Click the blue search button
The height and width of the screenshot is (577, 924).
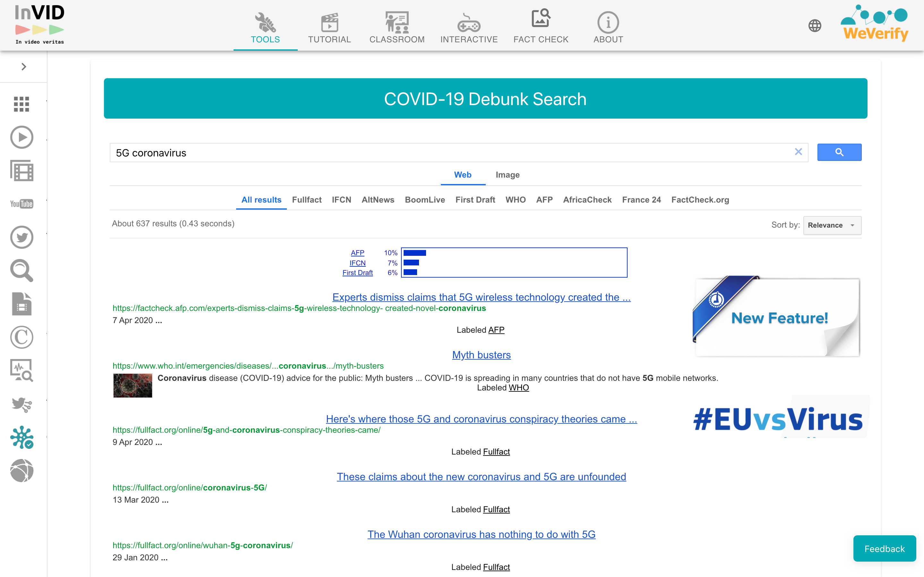coord(839,152)
